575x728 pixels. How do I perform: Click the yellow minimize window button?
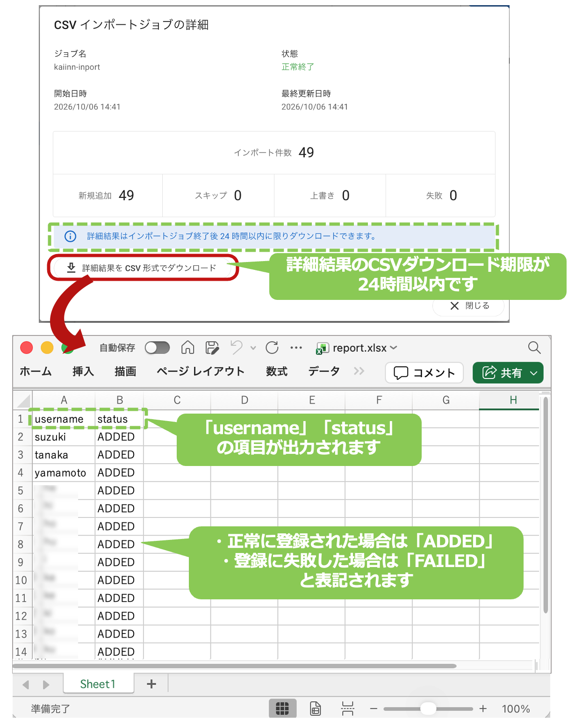click(x=47, y=348)
